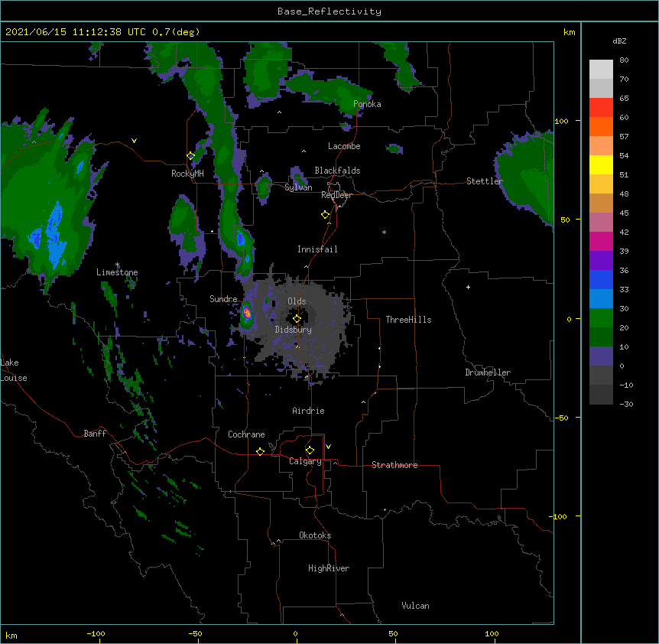Image resolution: width=659 pixels, height=644 pixels.
Task: Click the dBZ legend heading
Action: pyautogui.click(x=619, y=41)
